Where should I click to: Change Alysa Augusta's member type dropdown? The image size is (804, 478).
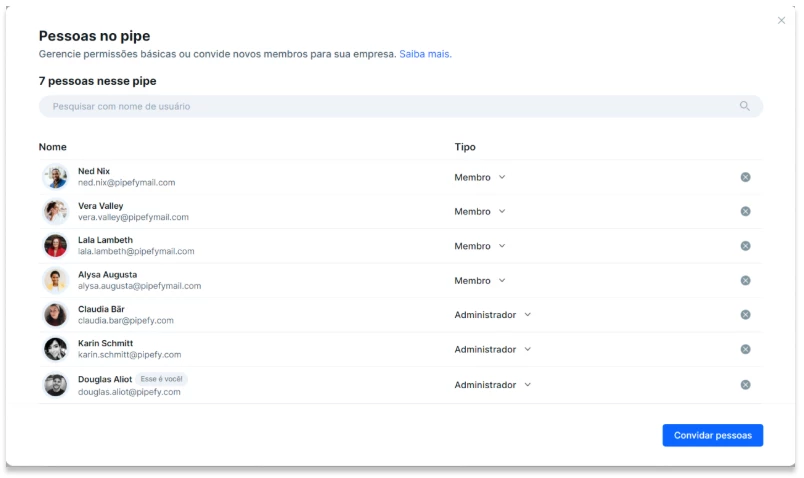point(480,281)
